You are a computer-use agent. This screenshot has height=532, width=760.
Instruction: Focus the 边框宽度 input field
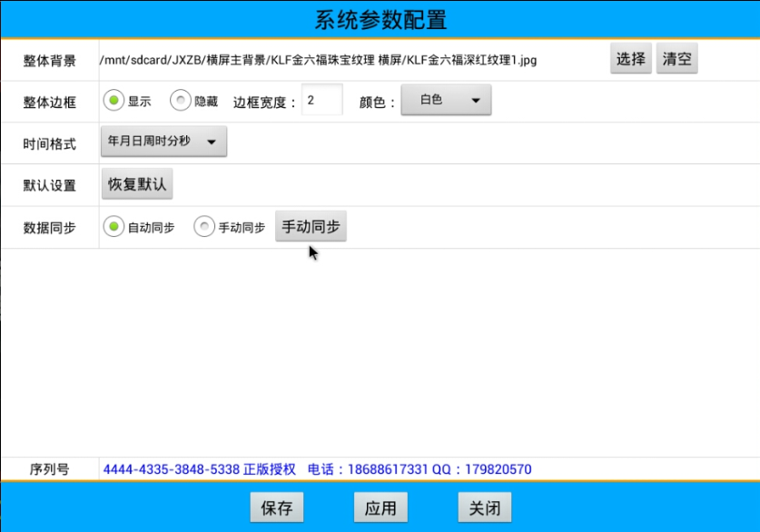(321, 100)
